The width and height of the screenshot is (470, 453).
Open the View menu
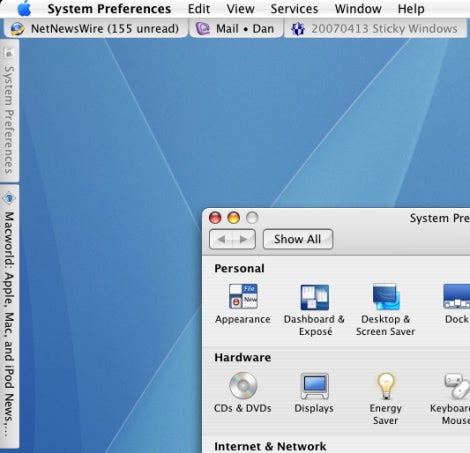(x=240, y=9)
